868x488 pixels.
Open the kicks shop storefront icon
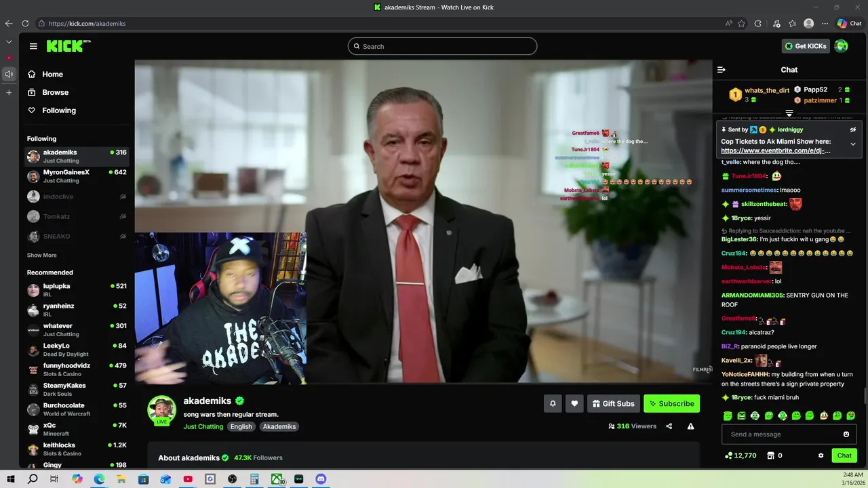770,455
